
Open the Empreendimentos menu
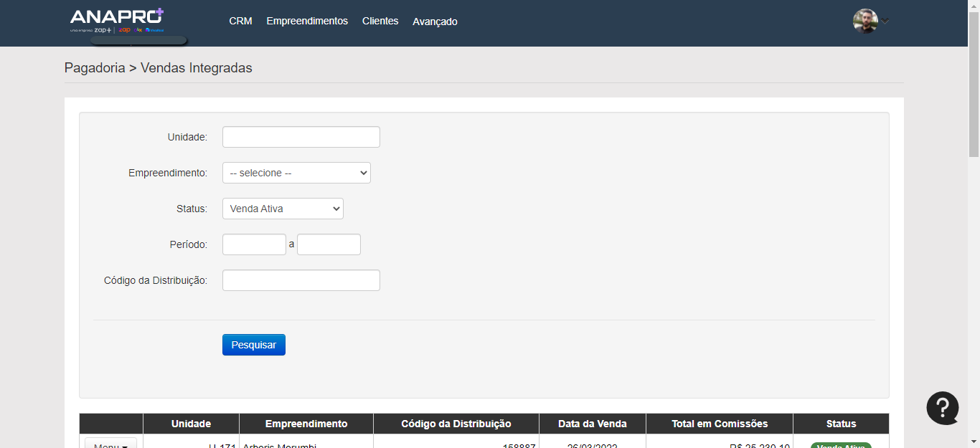pos(307,22)
